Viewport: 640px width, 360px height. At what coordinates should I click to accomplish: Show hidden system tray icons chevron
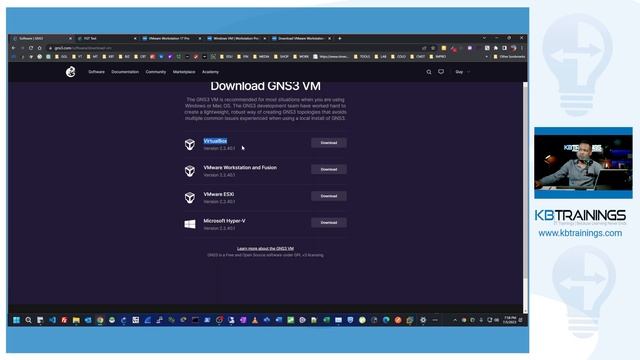pos(455,320)
